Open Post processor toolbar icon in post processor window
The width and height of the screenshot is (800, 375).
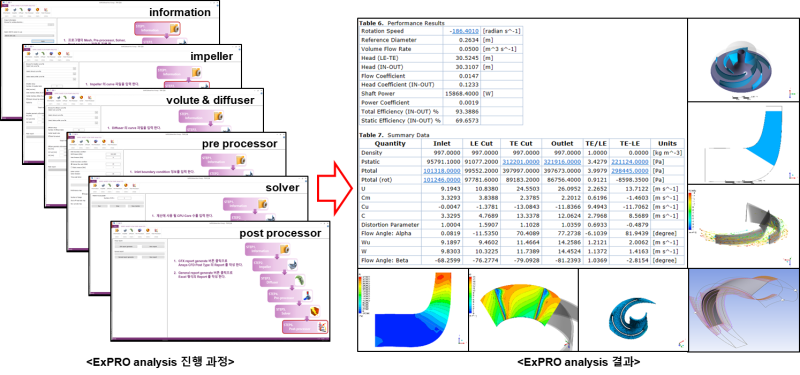point(156,231)
